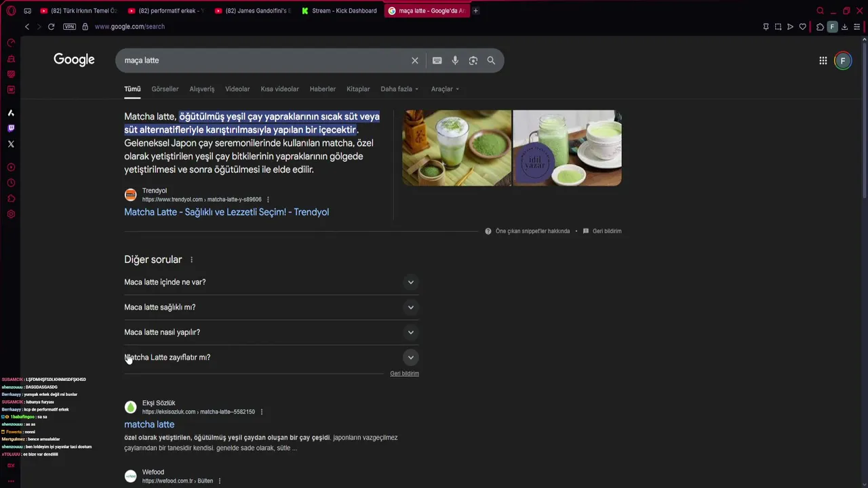Image resolution: width=868 pixels, height=488 pixels.
Task: Open the Araçlar dropdown
Action: 445,89
